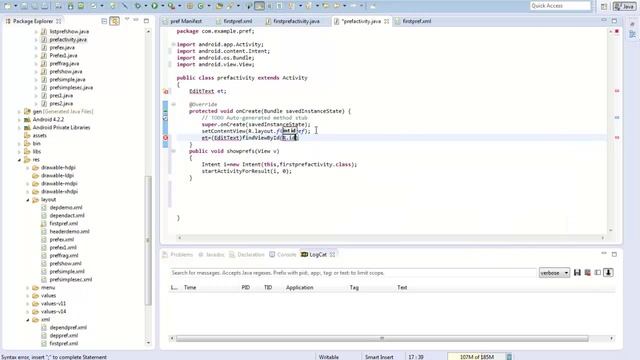640x360 pixels.
Task: Expand the gen folder
Action: click(x=19, y=111)
